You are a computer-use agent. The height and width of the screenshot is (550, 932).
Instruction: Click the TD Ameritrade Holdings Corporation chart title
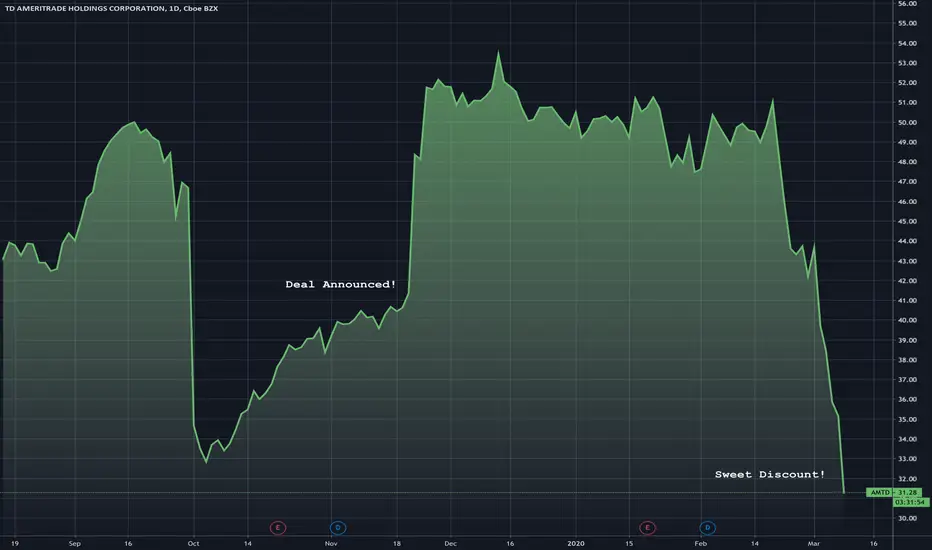111,8
